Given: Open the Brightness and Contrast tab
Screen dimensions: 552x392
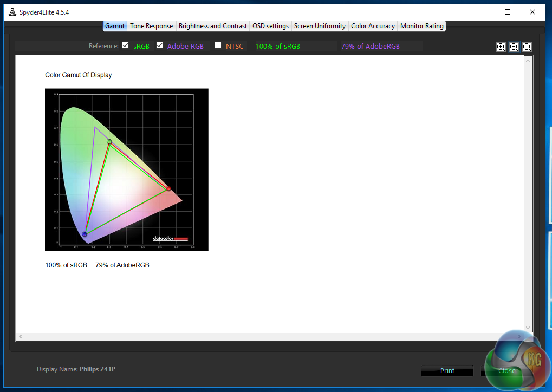Looking at the screenshot, I should pos(212,26).
